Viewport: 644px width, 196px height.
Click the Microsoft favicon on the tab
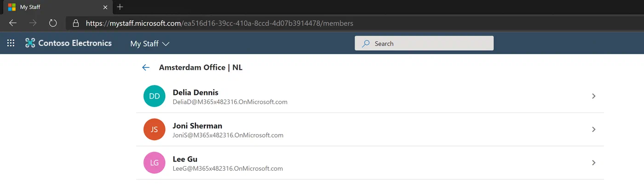[x=12, y=7]
